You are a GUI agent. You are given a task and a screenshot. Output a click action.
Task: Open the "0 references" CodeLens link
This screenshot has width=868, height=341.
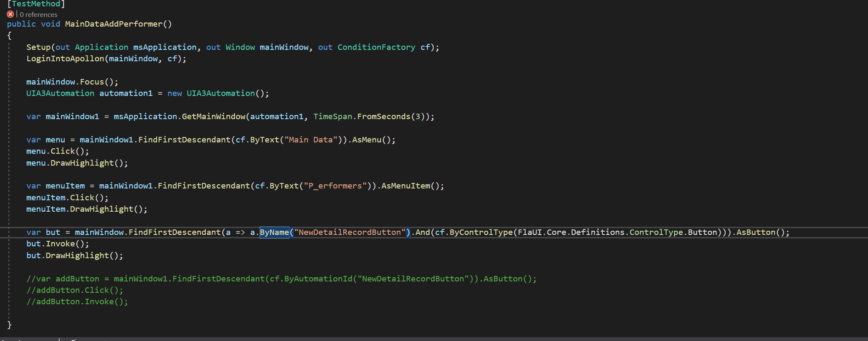38,14
